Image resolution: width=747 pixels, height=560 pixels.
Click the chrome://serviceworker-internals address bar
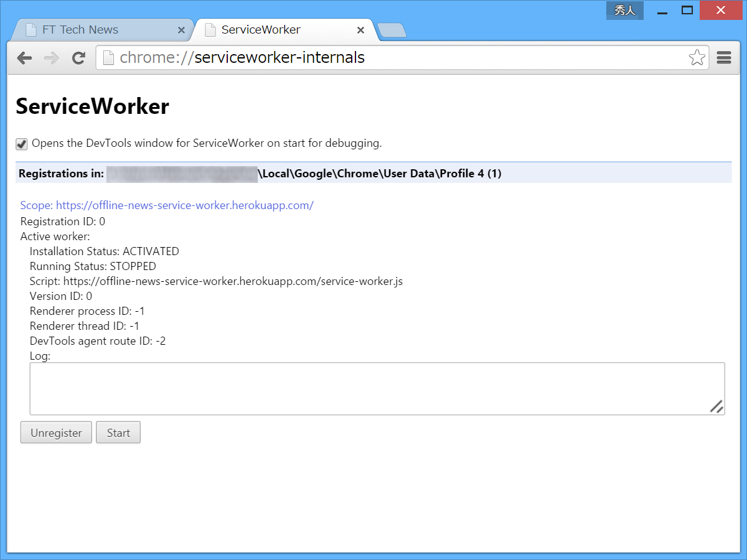click(x=402, y=58)
